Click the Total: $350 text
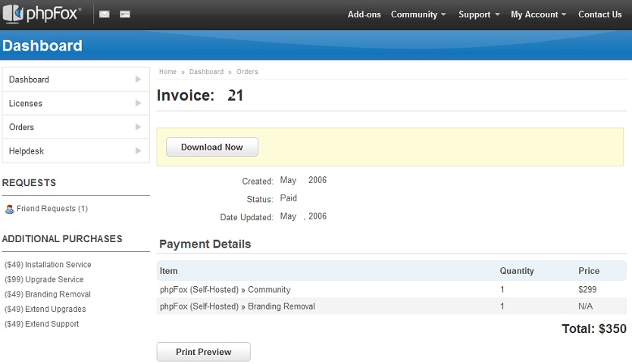 594,329
